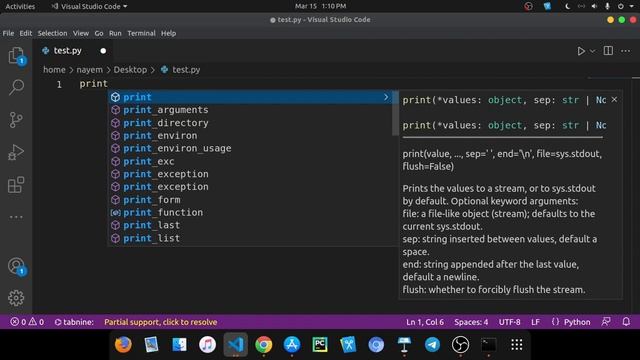Collapse details arrow on print suggestion

[386, 97]
